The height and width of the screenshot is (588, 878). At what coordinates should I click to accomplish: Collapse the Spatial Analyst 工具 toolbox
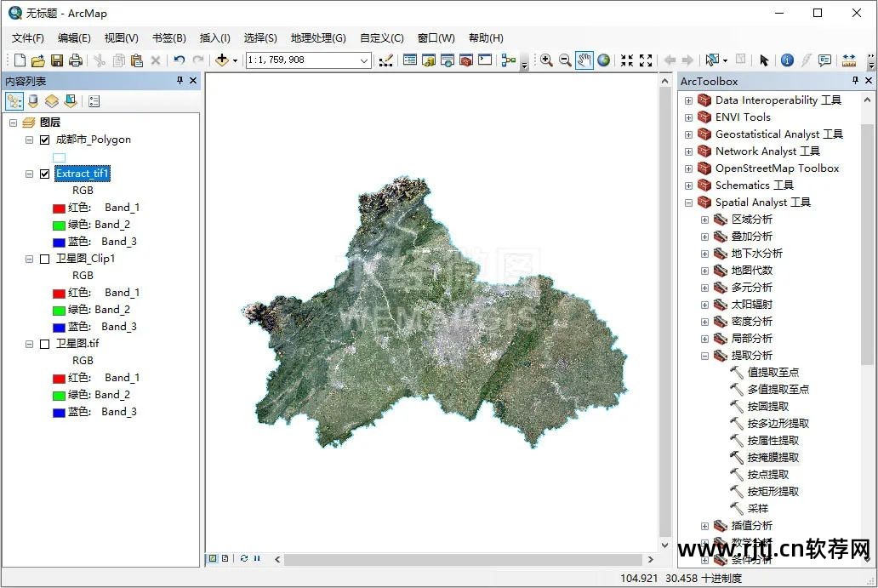tap(689, 203)
